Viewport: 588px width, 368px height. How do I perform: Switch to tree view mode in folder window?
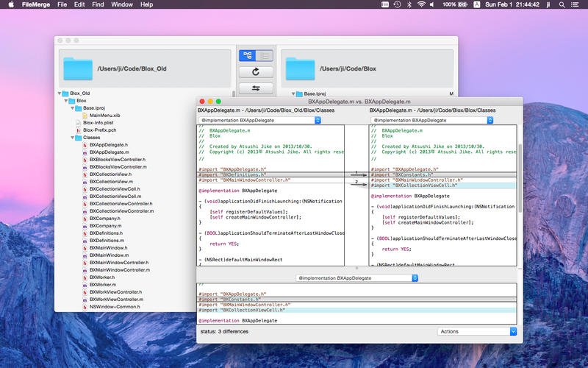[x=248, y=56]
